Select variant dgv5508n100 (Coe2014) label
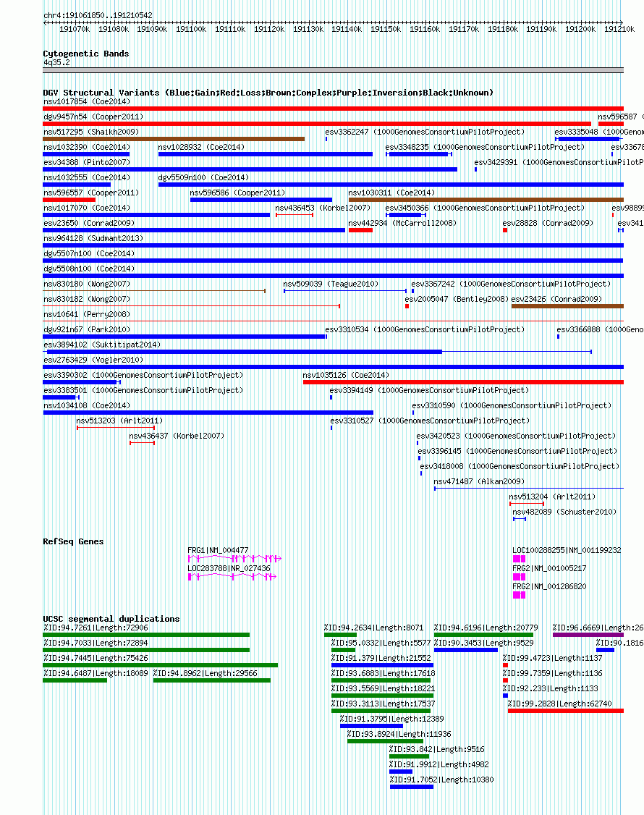The width and height of the screenshot is (644, 815). [x=90, y=269]
